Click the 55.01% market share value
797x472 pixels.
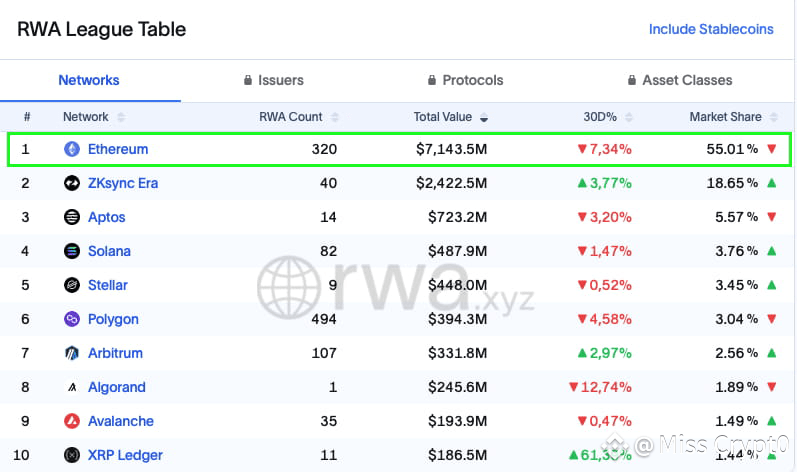point(732,149)
